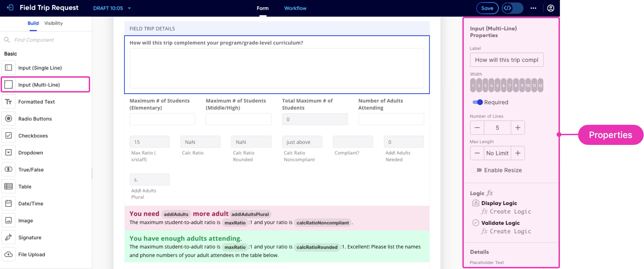Click the Save button
Screen dimensions: 644x269
click(487, 8)
